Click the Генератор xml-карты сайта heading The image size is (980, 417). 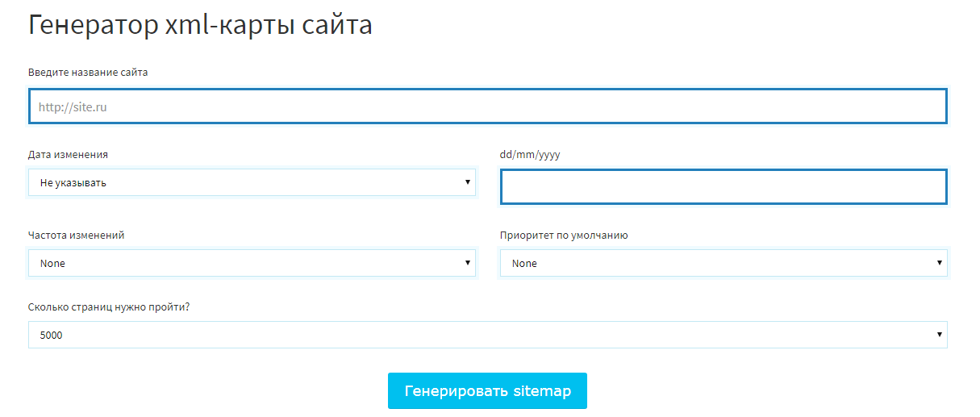click(x=200, y=25)
